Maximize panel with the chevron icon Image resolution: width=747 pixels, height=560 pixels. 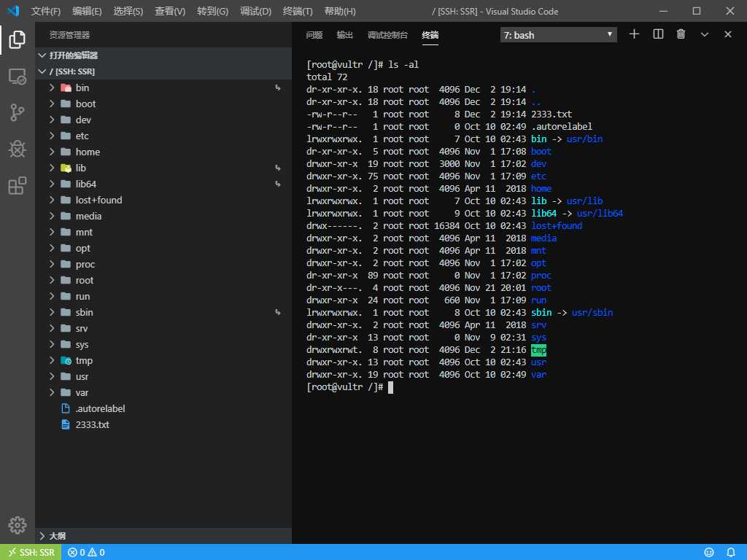[x=704, y=34]
